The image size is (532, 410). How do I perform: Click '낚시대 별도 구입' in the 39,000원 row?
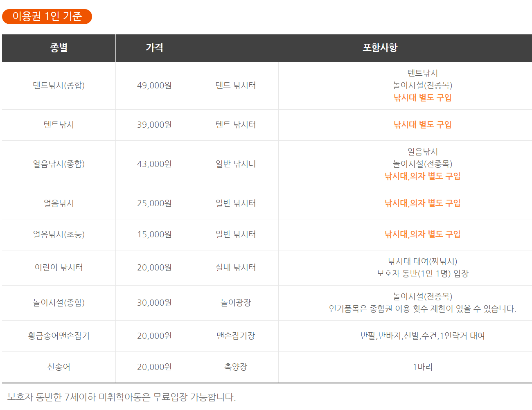(423, 125)
